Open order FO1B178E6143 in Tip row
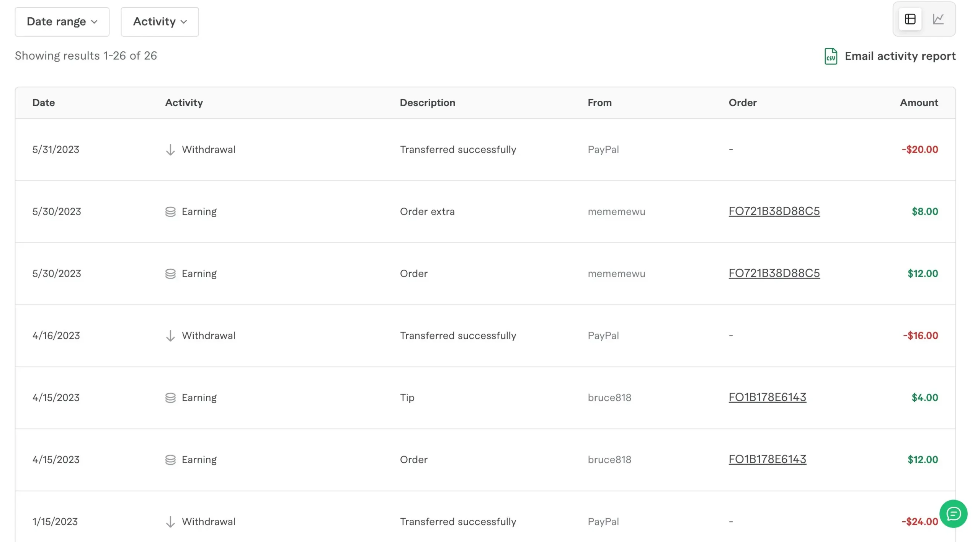980x542 pixels. pyautogui.click(x=767, y=397)
